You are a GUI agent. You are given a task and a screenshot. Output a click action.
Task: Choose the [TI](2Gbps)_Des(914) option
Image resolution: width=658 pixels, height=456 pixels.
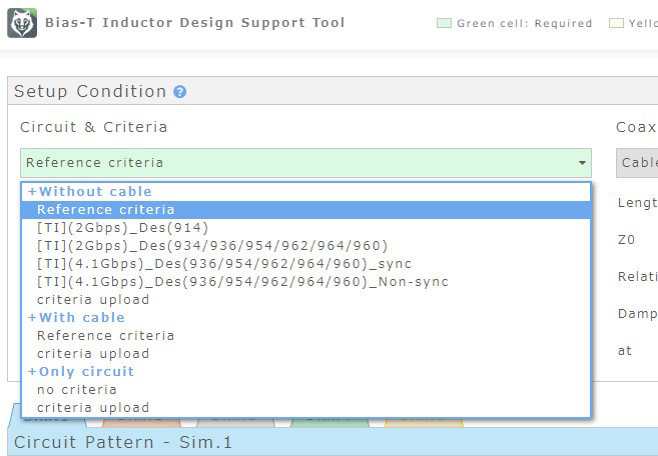tap(122, 228)
